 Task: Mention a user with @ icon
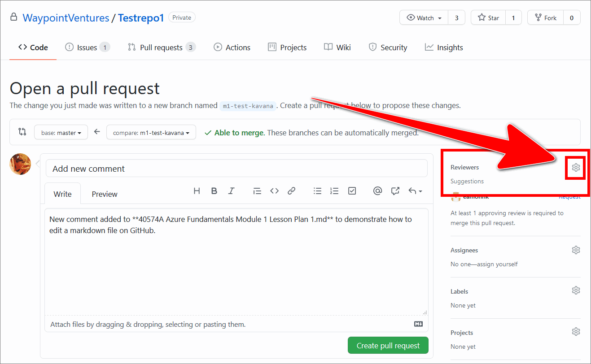(377, 191)
